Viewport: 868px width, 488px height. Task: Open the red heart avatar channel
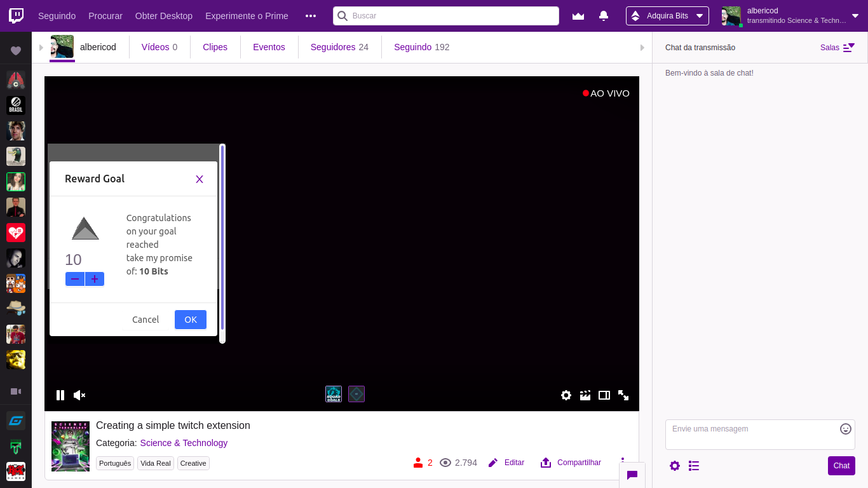click(16, 233)
